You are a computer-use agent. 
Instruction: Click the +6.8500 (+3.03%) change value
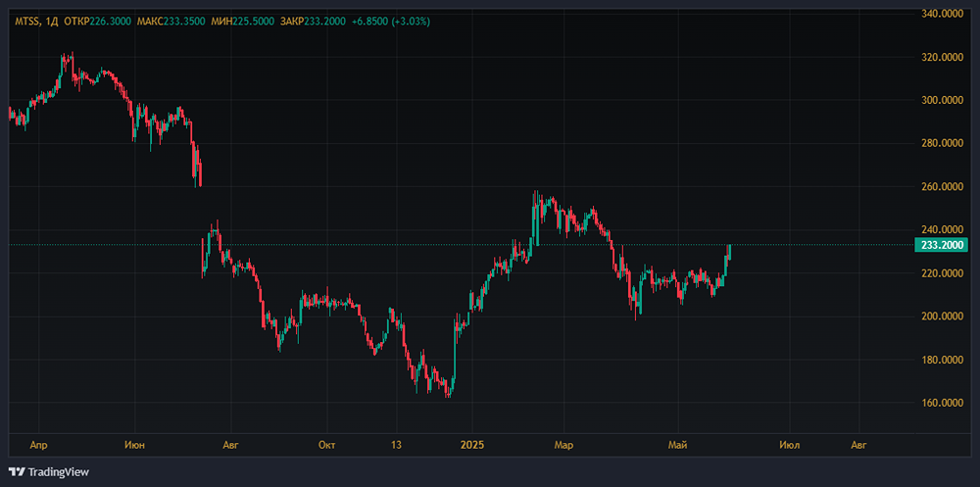pos(394,21)
